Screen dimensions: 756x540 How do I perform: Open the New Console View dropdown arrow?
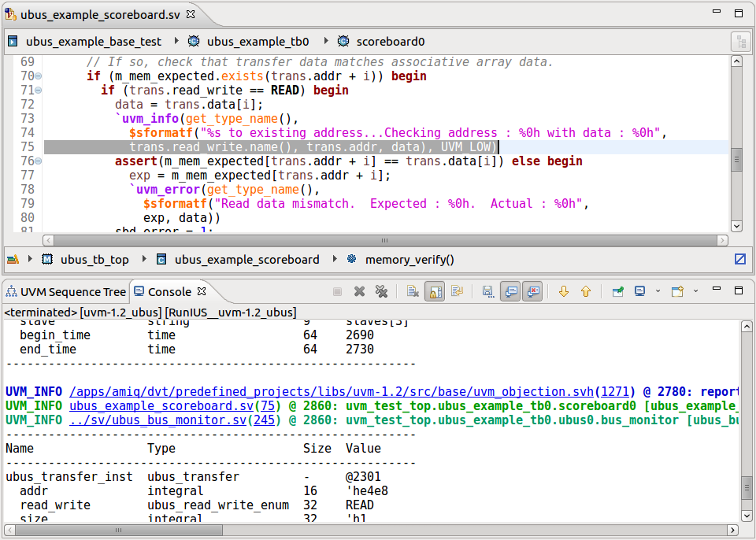(x=695, y=291)
